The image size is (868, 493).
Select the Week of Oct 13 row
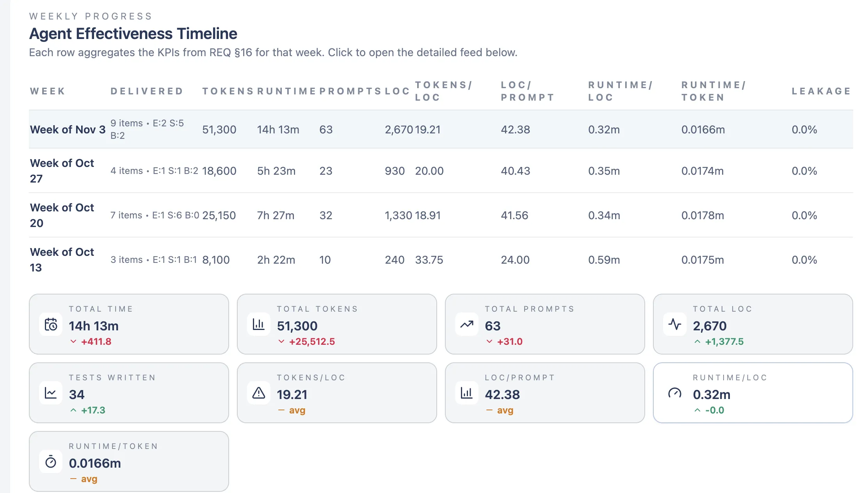[62, 260]
